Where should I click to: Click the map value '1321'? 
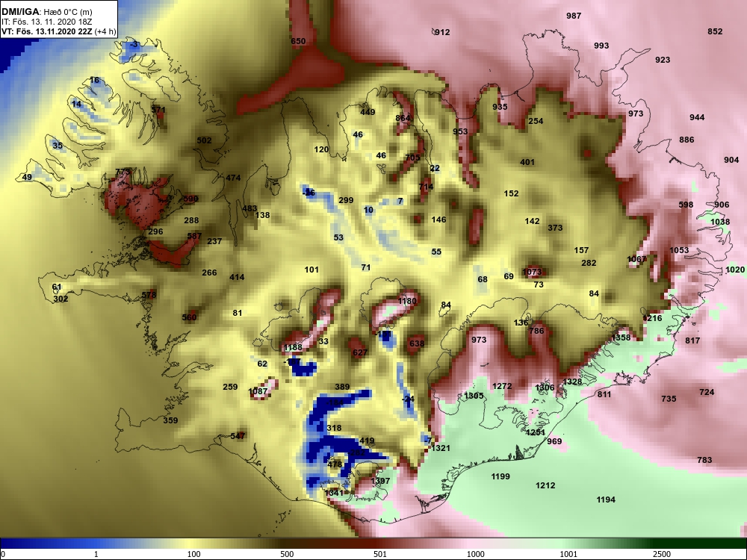[x=440, y=448]
